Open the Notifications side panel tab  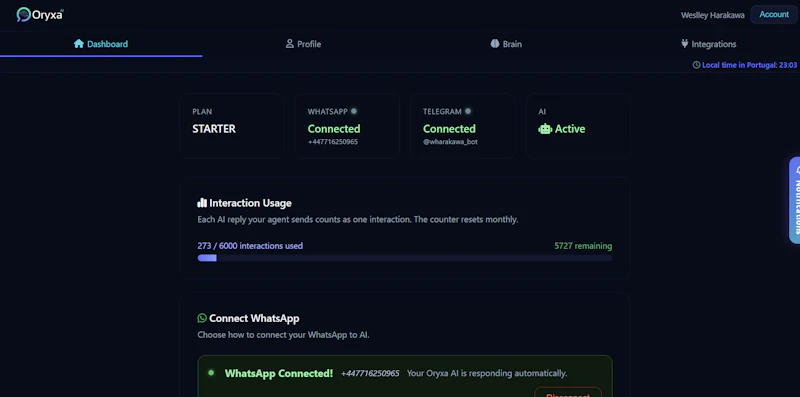point(794,200)
